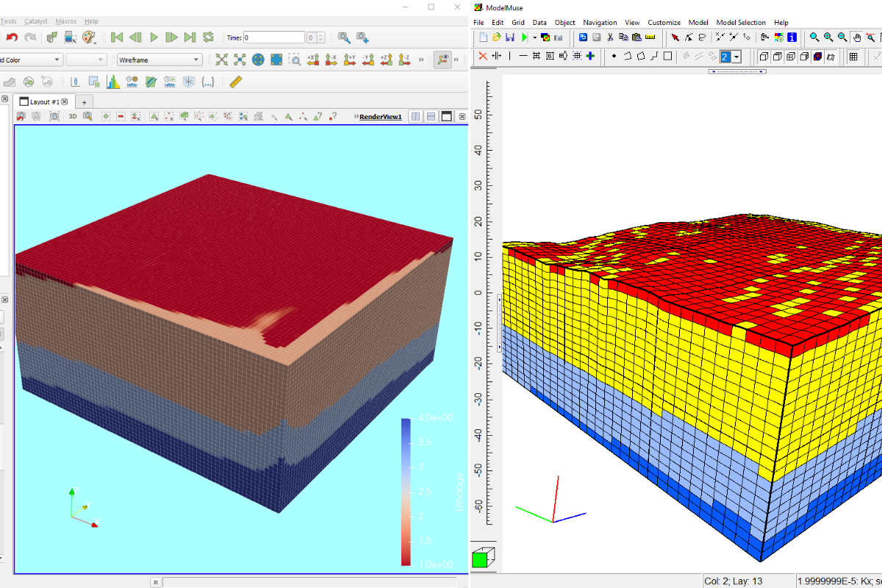Screen dimensions: 882x588
Task: Open the Solid Color coloring dropdown
Action: pyautogui.click(x=32, y=59)
